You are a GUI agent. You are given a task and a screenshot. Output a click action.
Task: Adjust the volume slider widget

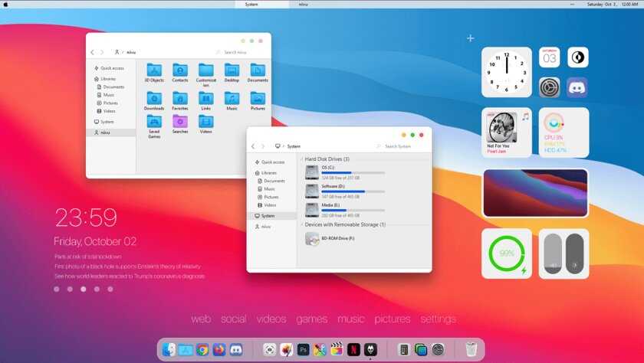coord(552,253)
